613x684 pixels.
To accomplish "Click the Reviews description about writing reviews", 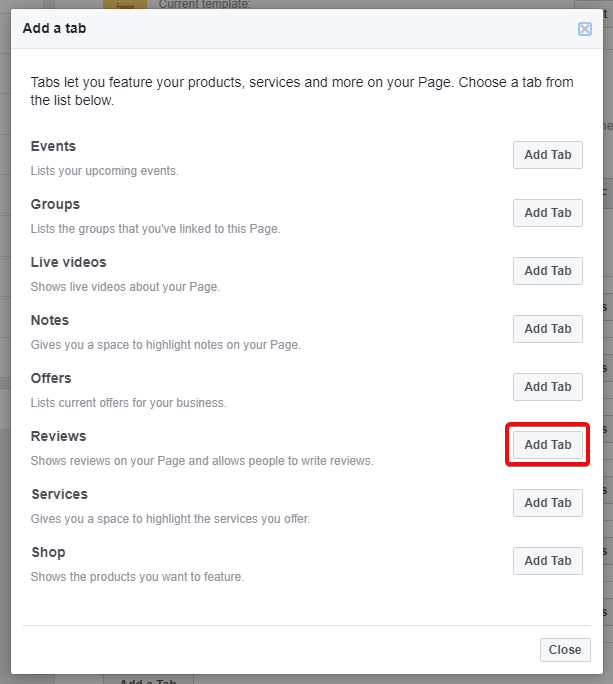I will click(202, 461).
